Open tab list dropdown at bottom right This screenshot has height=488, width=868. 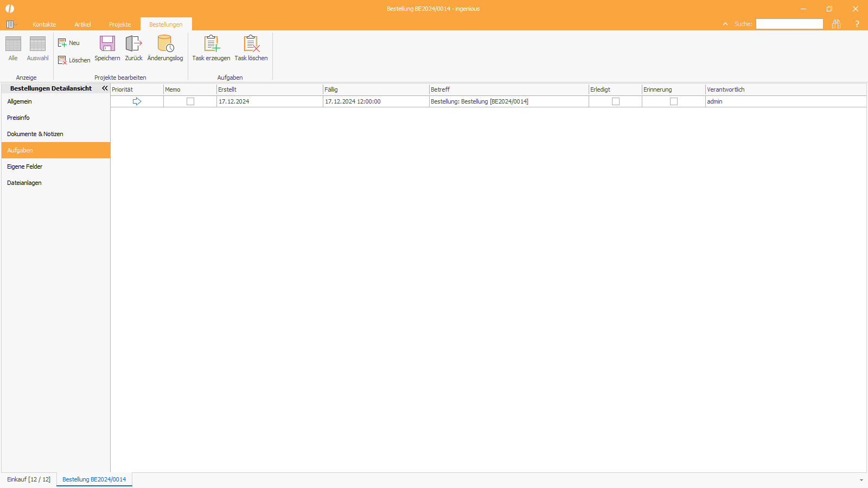tap(861, 480)
